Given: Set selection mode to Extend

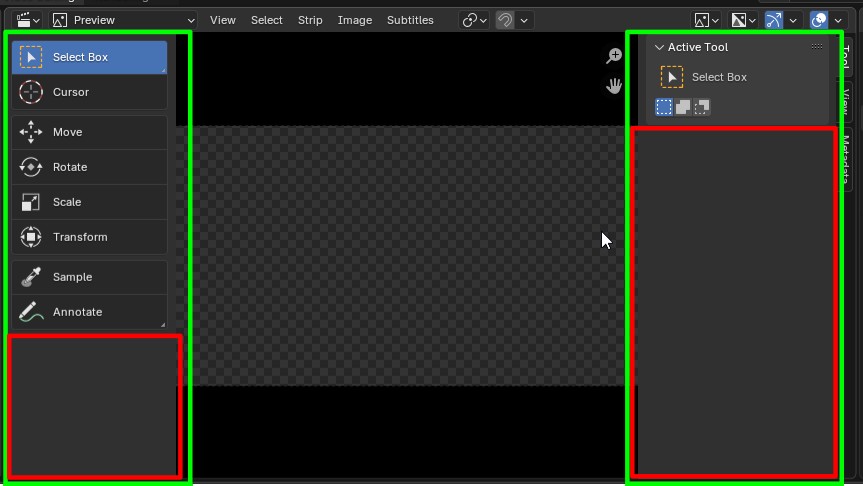Looking at the screenshot, I should (x=682, y=107).
